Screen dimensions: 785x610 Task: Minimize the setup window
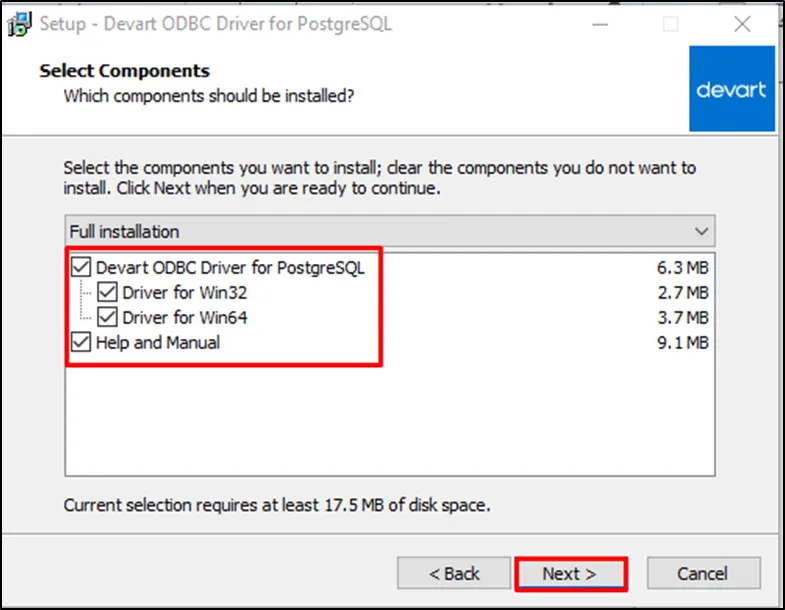pyautogui.click(x=600, y=24)
